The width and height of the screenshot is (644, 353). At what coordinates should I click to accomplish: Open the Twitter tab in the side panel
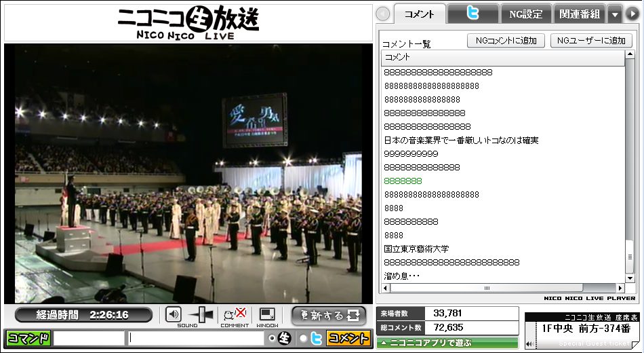(x=472, y=14)
